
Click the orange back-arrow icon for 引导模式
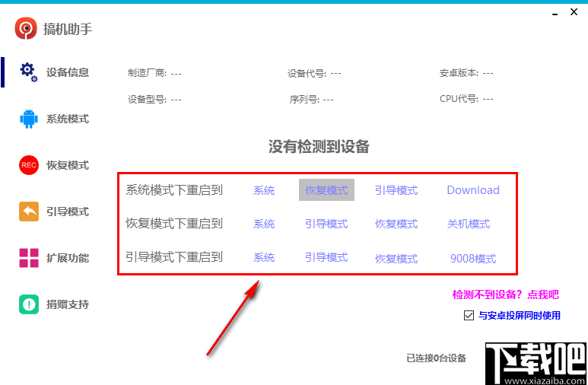tap(29, 212)
